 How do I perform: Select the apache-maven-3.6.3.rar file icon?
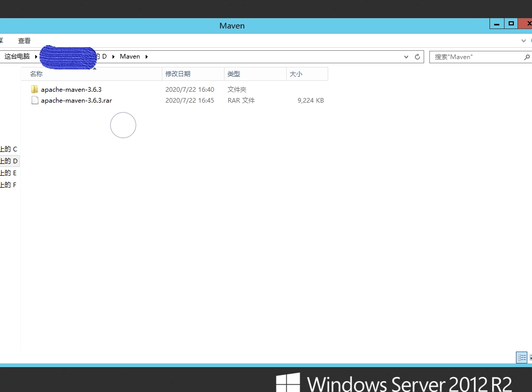[x=35, y=101]
